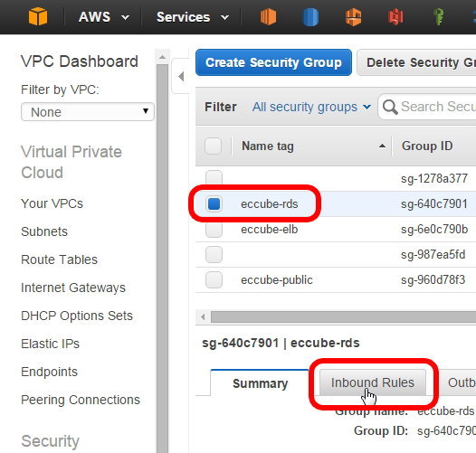Sort by Name tag using the sort arrow
476x453 pixels.
(x=382, y=146)
